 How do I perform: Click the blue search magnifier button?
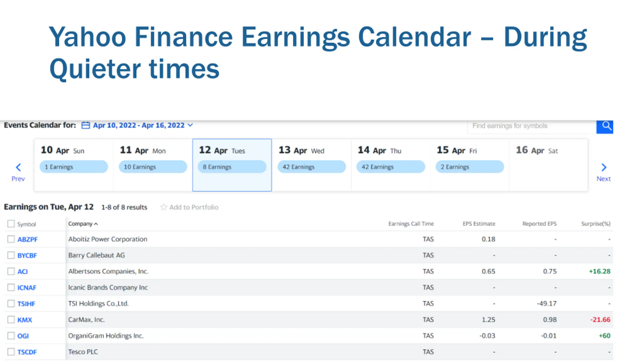[605, 126]
